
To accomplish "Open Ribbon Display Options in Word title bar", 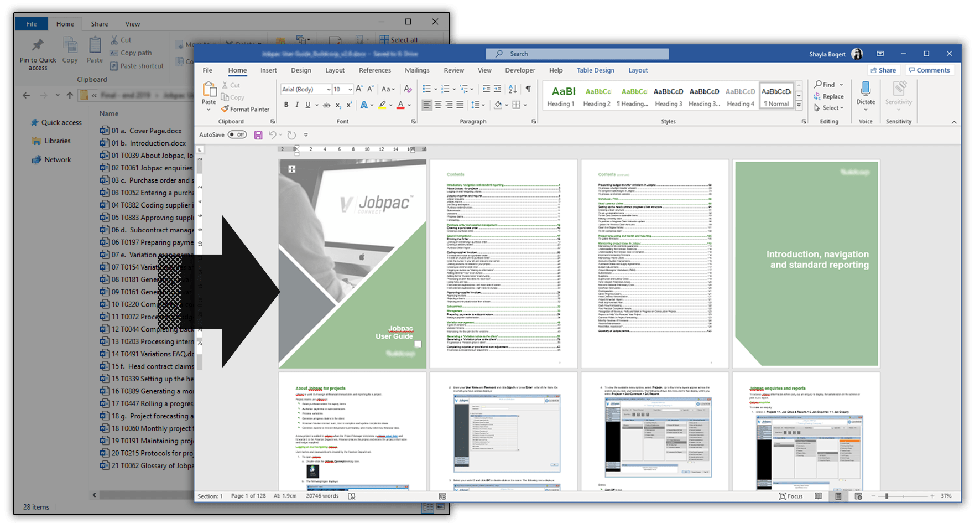I will (x=880, y=54).
